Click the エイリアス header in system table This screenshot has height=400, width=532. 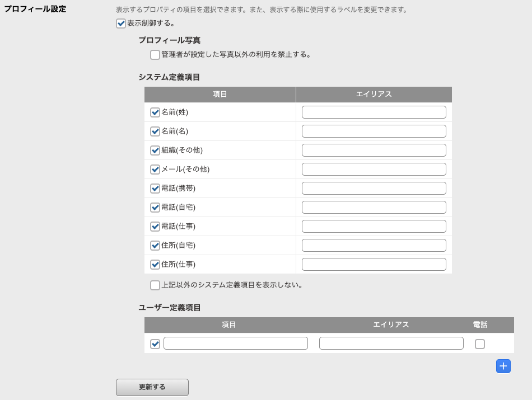point(374,94)
